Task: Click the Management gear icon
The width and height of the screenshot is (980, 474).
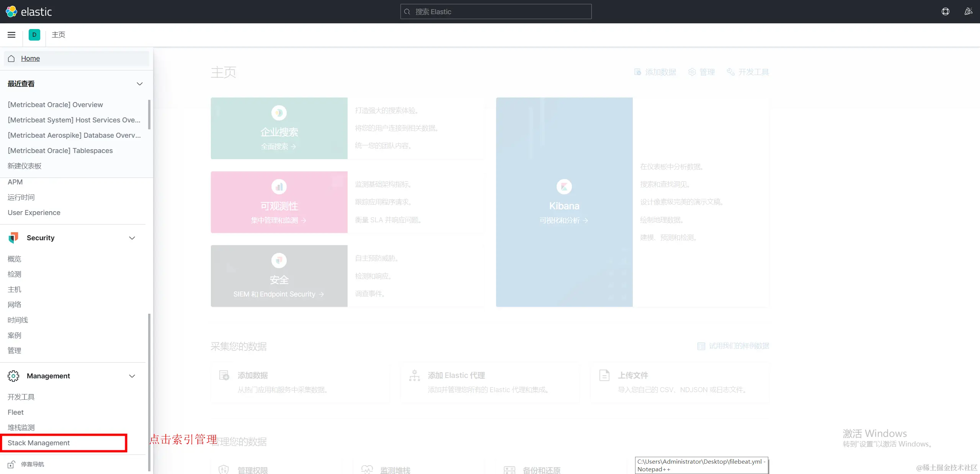Action: pos(13,376)
